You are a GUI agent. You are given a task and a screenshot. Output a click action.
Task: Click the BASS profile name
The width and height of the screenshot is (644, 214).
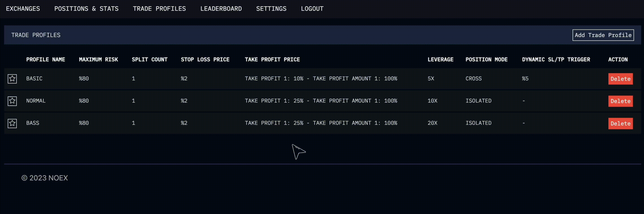33,123
